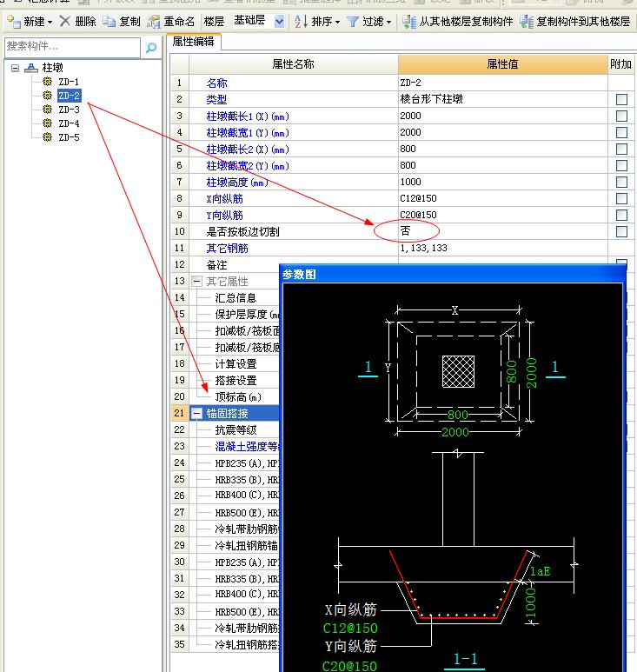Image resolution: width=637 pixels, height=672 pixels.
Task: Click the 过滤 filter toolbar button
Action: (x=369, y=21)
